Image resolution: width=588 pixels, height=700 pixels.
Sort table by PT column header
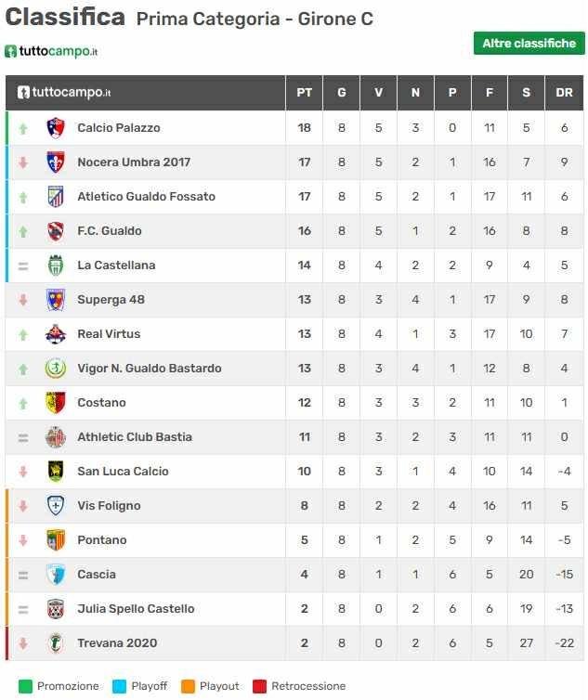click(x=304, y=93)
